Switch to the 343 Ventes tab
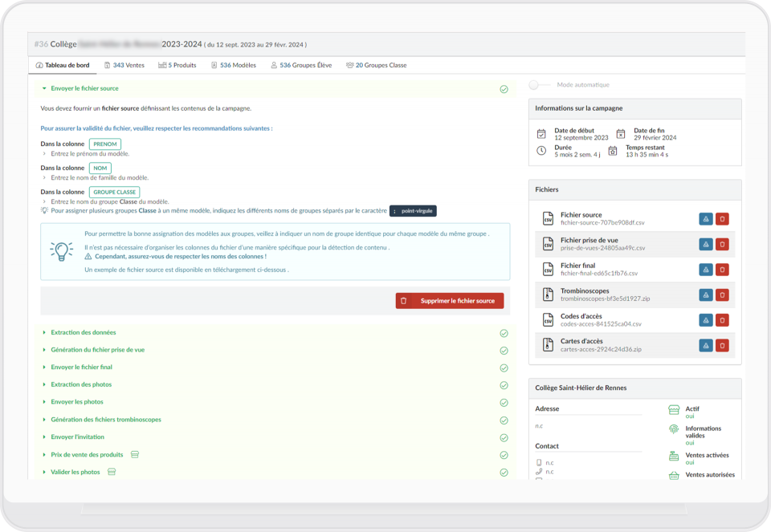The image size is (771, 532). tap(124, 65)
